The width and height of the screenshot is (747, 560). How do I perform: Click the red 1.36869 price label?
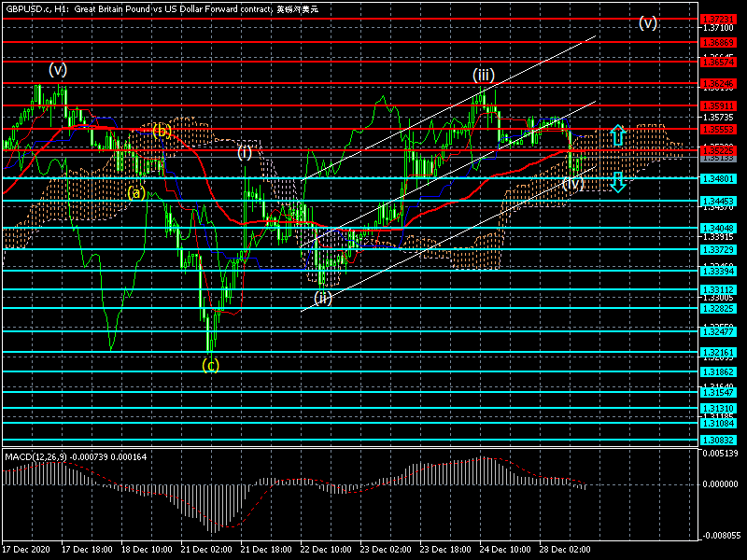[718, 42]
